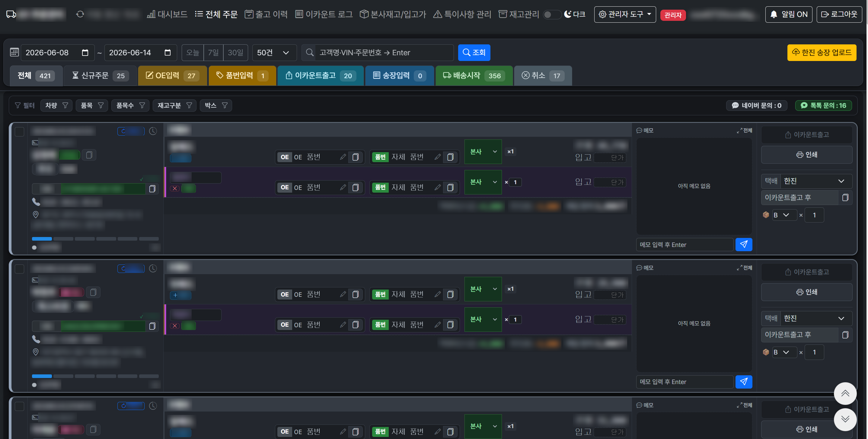Open 대시보드 in the navbar
Screen dimensions: 868x439
click(167, 14)
